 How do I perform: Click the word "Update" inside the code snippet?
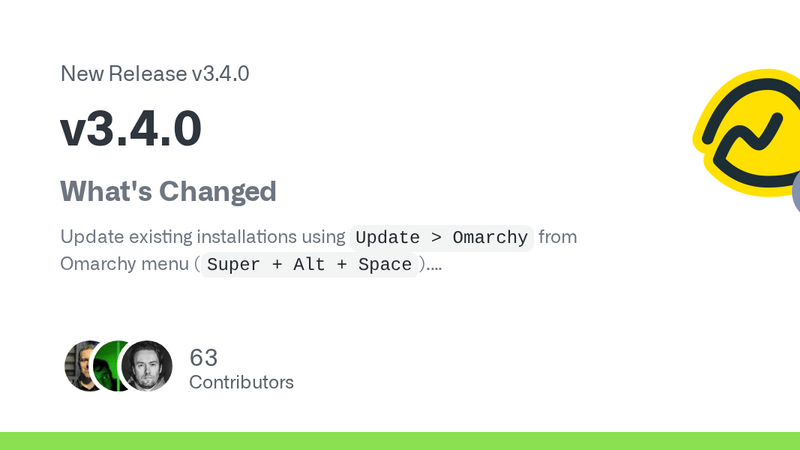pyautogui.click(x=388, y=238)
